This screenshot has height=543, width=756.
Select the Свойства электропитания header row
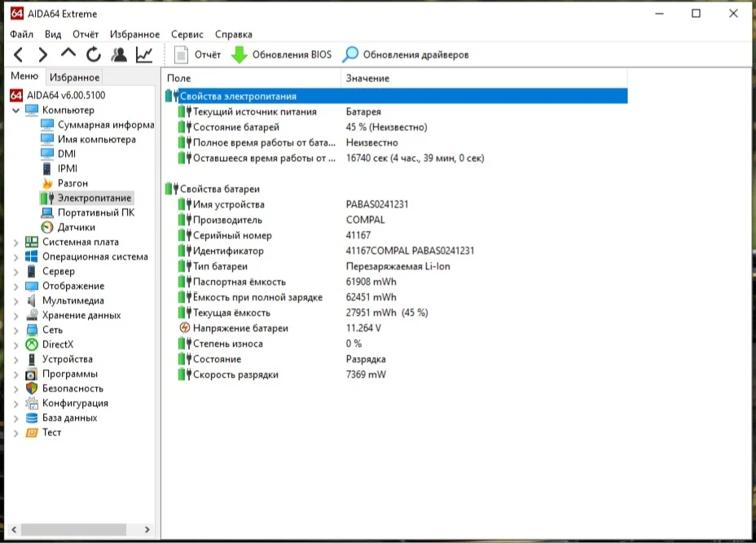click(396, 96)
